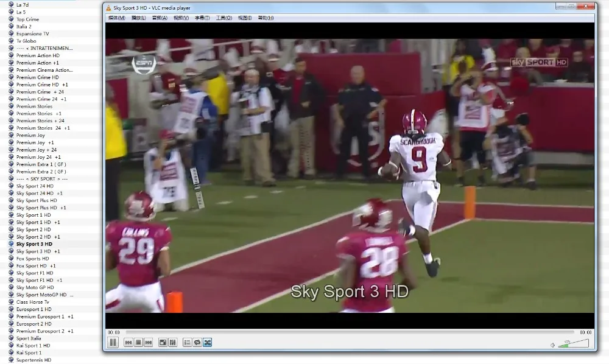Select 'Premium Extra 2 ( GF )' channel

[41, 172]
